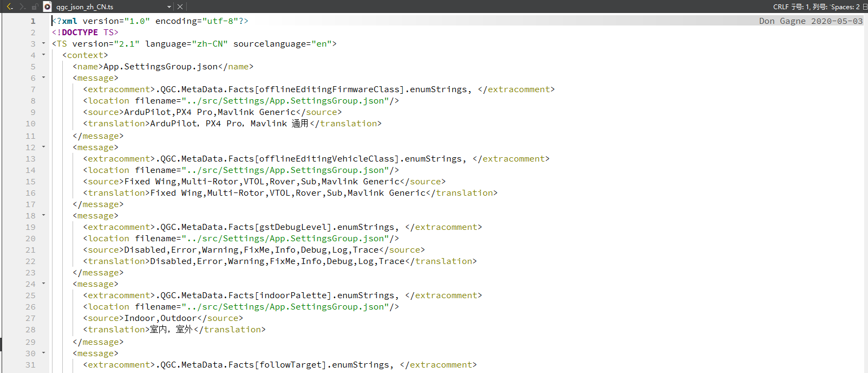868x373 pixels.
Task: Click the language="zh-CN" attribute
Action: pyautogui.click(x=186, y=44)
